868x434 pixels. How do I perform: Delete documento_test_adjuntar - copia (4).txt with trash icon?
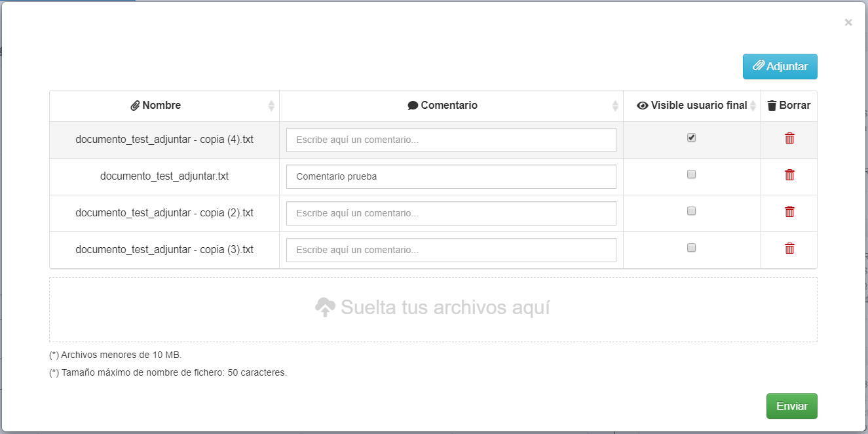coord(789,138)
